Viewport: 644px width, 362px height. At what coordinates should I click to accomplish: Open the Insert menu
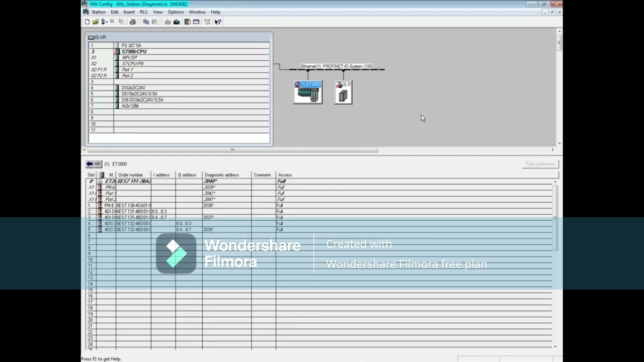(x=129, y=12)
